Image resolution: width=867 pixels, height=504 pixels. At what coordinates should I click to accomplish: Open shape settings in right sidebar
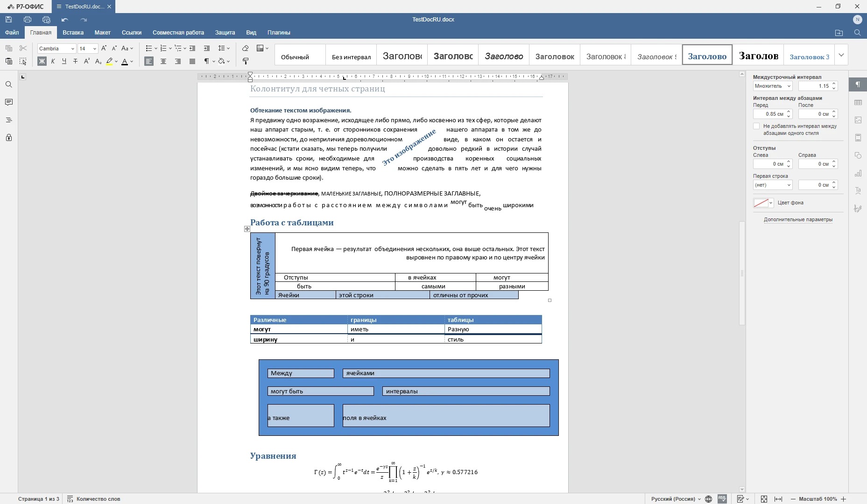click(x=858, y=155)
